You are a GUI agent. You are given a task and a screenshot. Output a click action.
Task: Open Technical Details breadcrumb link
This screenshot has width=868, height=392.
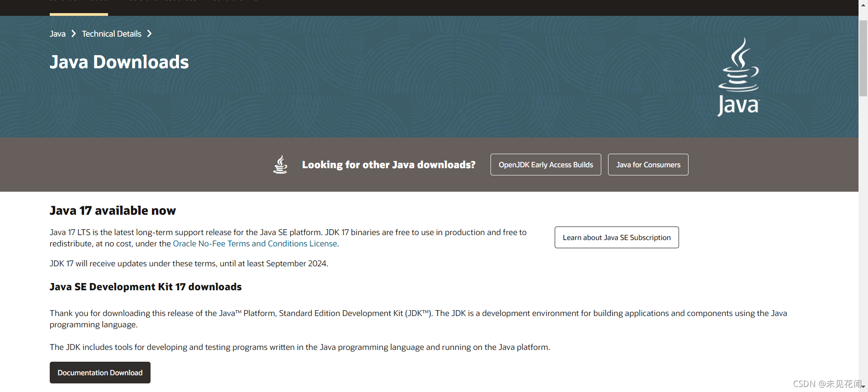(112, 34)
